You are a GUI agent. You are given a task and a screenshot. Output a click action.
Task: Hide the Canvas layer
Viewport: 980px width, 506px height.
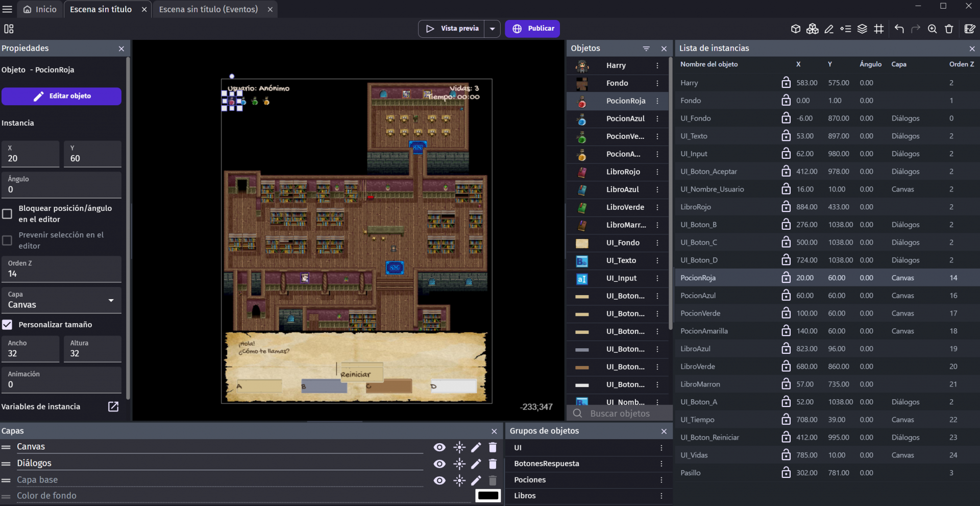pyautogui.click(x=439, y=447)
